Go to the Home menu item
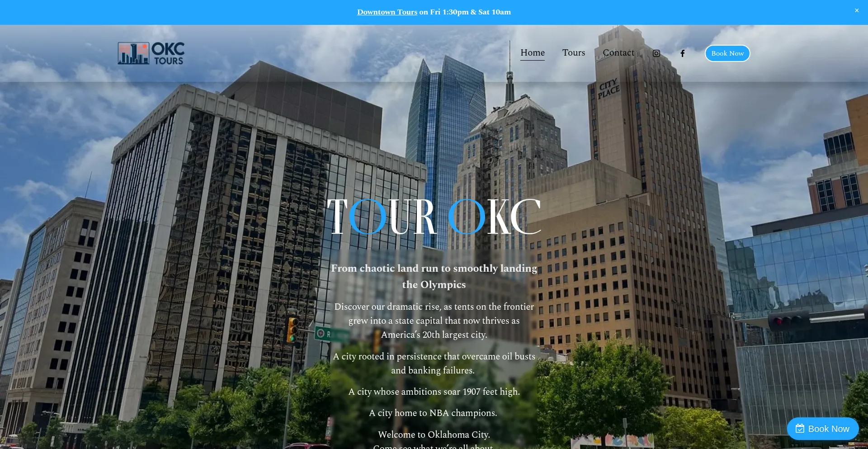 point(532,53)
